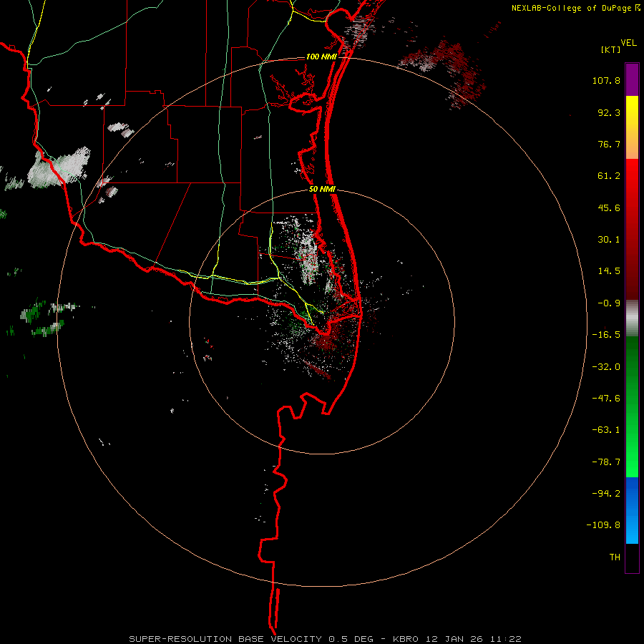644x644 pixels.
Task: Select the 30.1 legend value
Action: 609,240
